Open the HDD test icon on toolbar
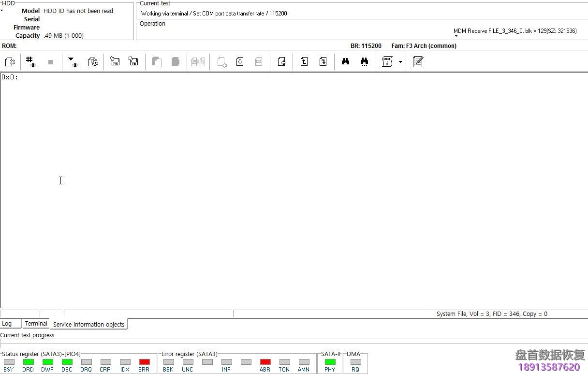 10,61
